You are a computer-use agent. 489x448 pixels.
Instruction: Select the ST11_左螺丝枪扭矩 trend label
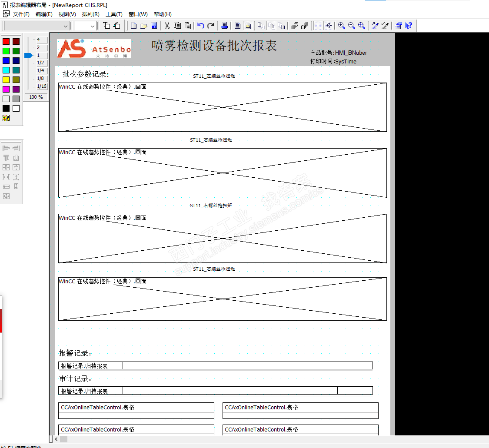pyautogui.click(x=214, y=76)
